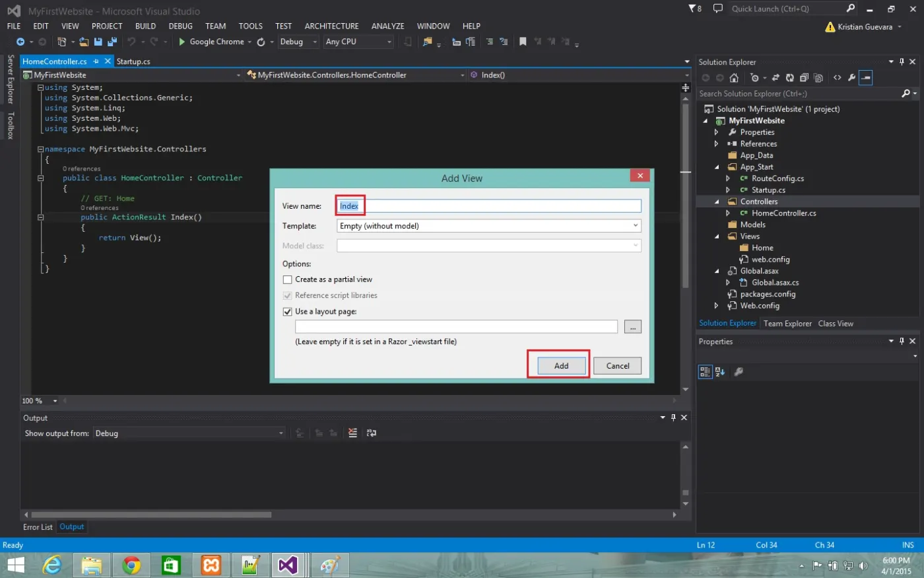
Task: Click the Save All toolbar icon
Action: pyautogui.click(x=112, y=42)
